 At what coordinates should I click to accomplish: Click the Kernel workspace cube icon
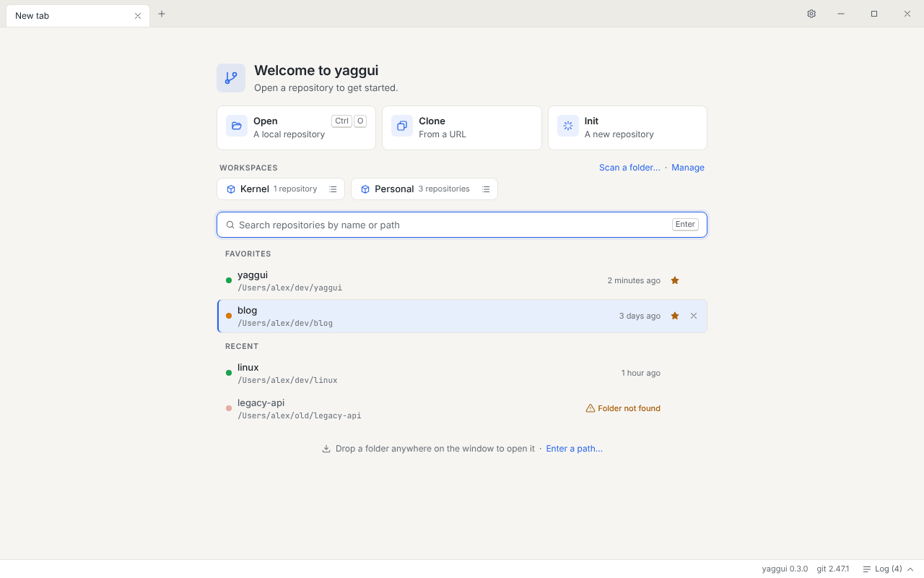point(231,189)
